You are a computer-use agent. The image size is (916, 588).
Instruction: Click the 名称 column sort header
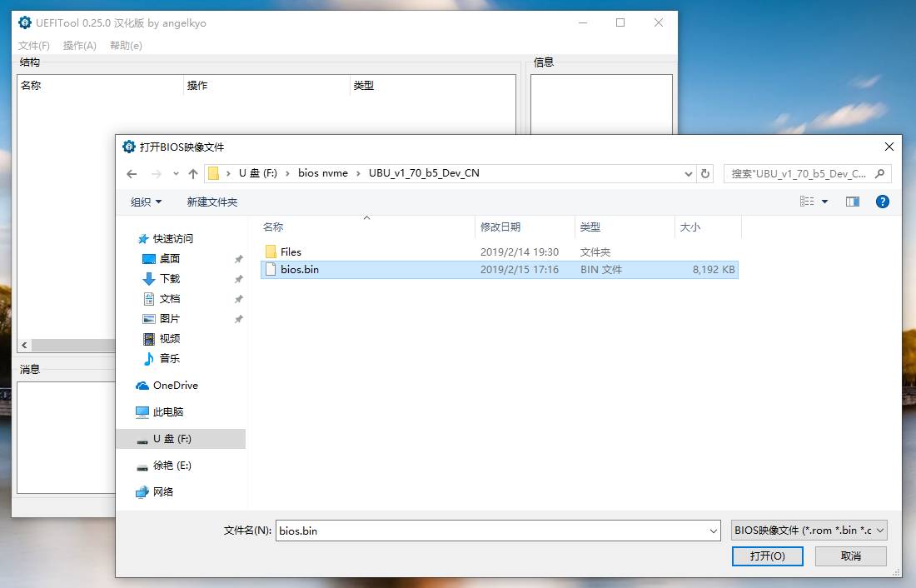pyautogui.click(x=274, y=227)
